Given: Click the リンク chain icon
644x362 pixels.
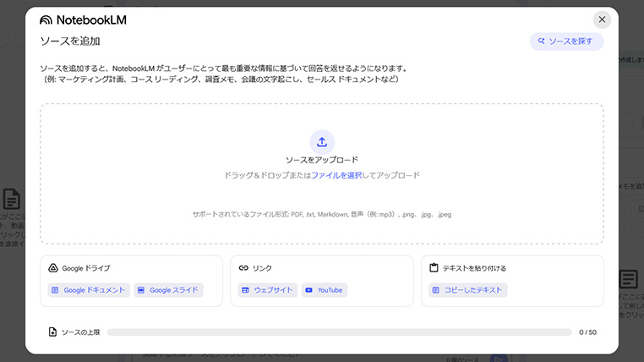Looking at the screenshot, I should coord(243,268).
